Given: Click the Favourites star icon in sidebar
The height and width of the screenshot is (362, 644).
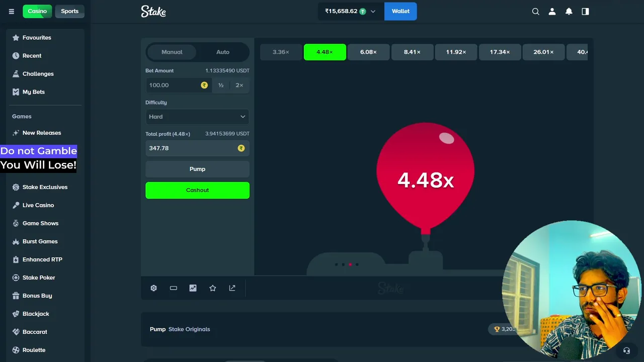Looking at the screenshot, I should (x=16, y=38).
